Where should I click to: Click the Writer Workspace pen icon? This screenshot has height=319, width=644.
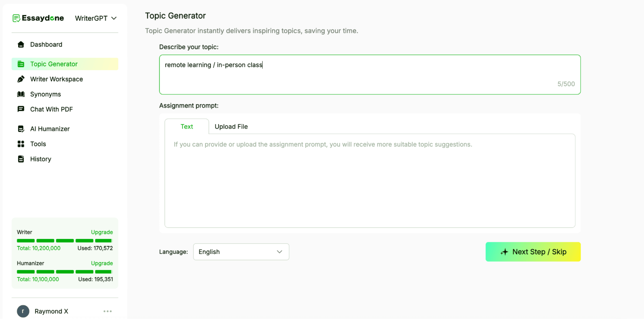coord(21,79)
